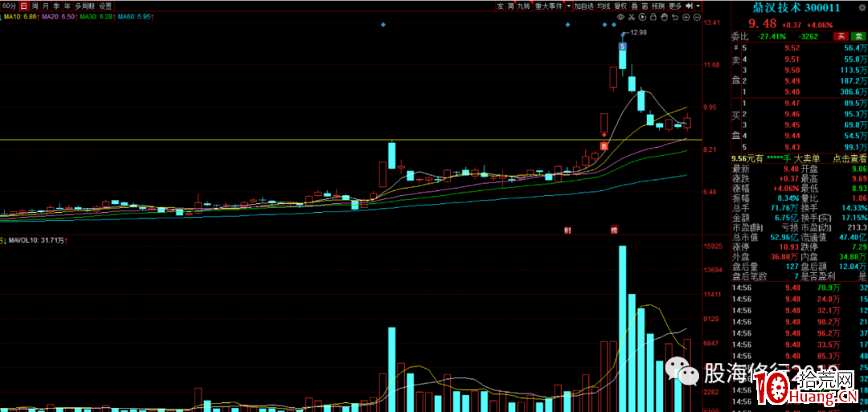
Task: Toggle 均线 moving averages display
Action: tap(604, 6)
